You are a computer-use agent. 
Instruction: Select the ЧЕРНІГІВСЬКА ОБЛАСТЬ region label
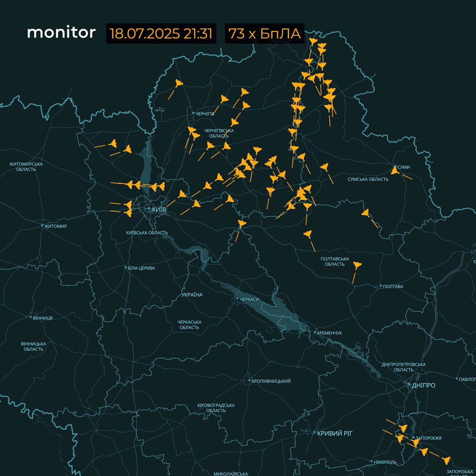(219, 133)
